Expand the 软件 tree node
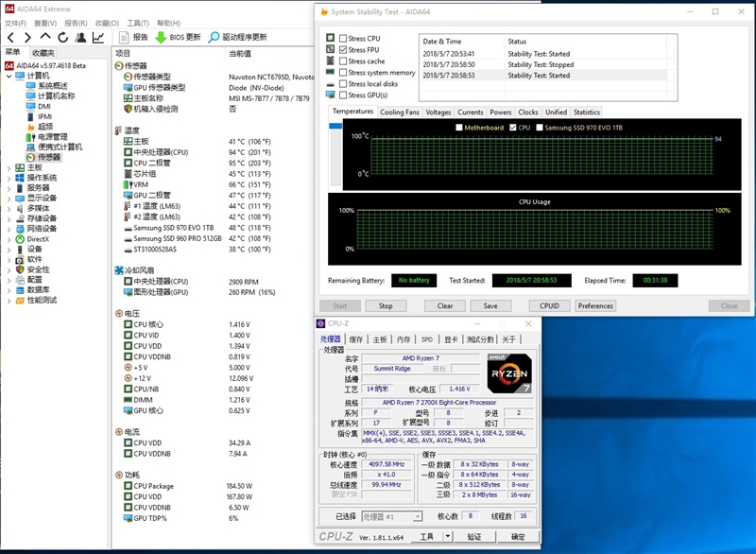Viewport: 756px width, 554px height. tap(9, 260)
